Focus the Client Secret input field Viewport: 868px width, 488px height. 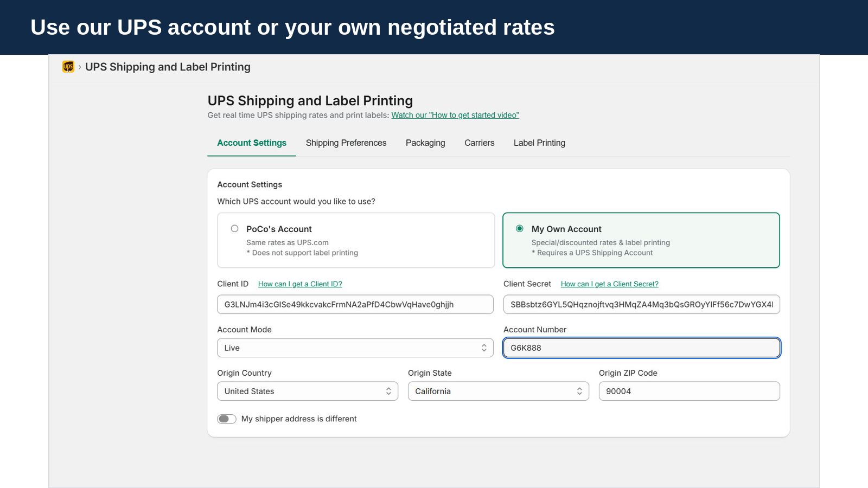click(642, 305)
